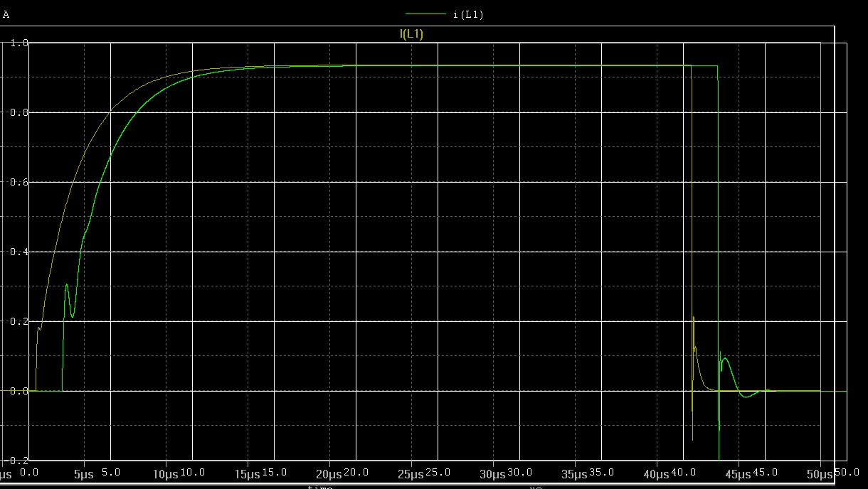Click the 15.0 x-axis tick label

click(x=275, y=472)
